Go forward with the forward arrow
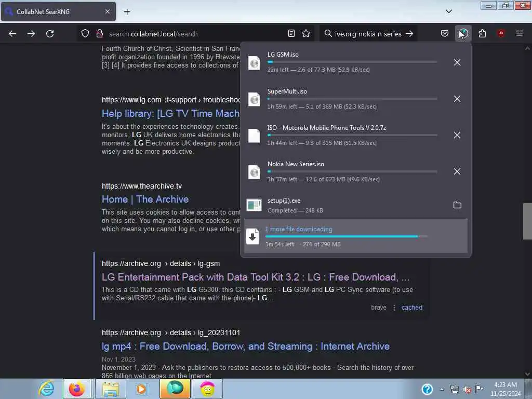532x399 pixels. (31, 34)
